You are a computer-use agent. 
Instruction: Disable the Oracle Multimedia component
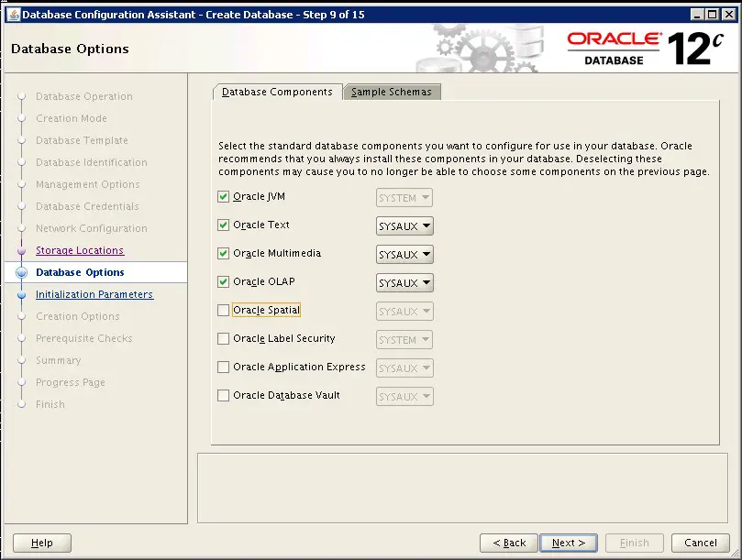223,254
